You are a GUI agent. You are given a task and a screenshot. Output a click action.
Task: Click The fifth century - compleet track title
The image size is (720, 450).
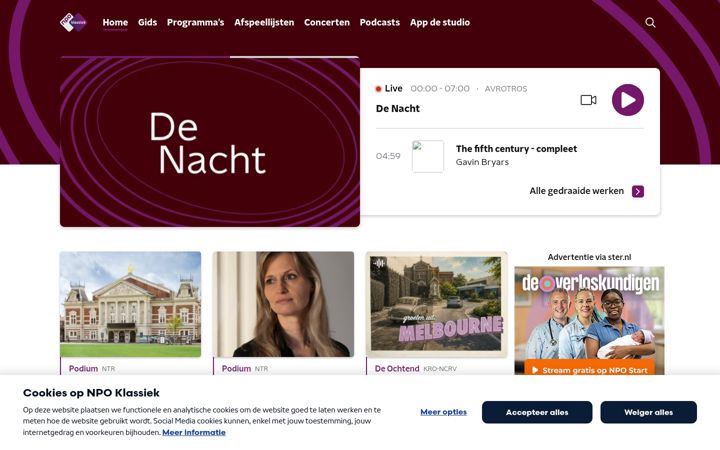pyautogui.click(x=516, y=148)
